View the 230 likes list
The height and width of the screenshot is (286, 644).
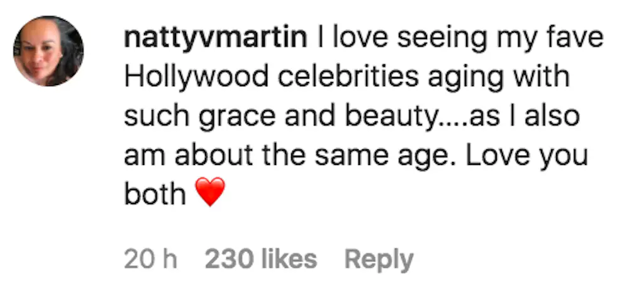point(261,259)
